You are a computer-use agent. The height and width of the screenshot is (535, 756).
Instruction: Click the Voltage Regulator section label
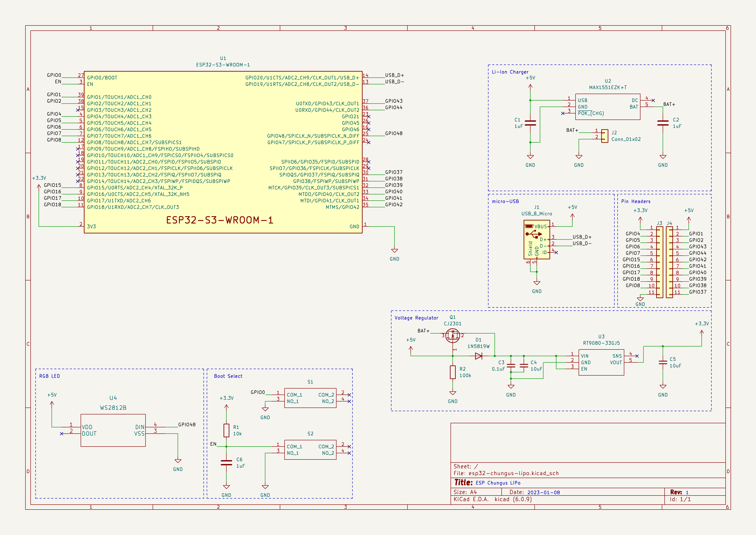(416, 318)
